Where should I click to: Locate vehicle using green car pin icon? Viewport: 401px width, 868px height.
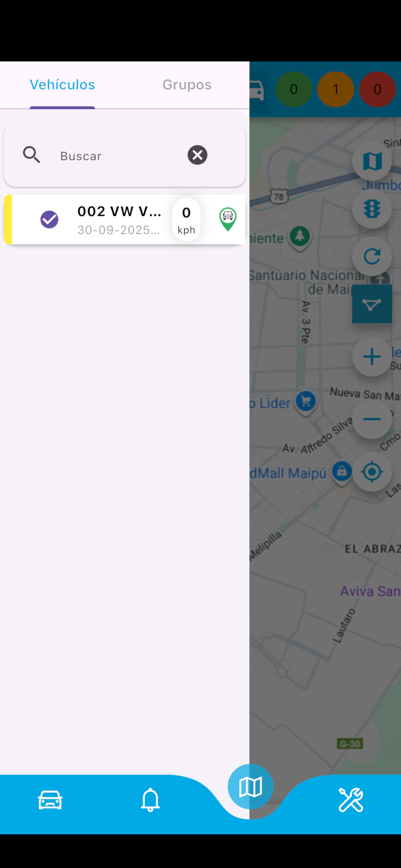[x=228, y=219]
